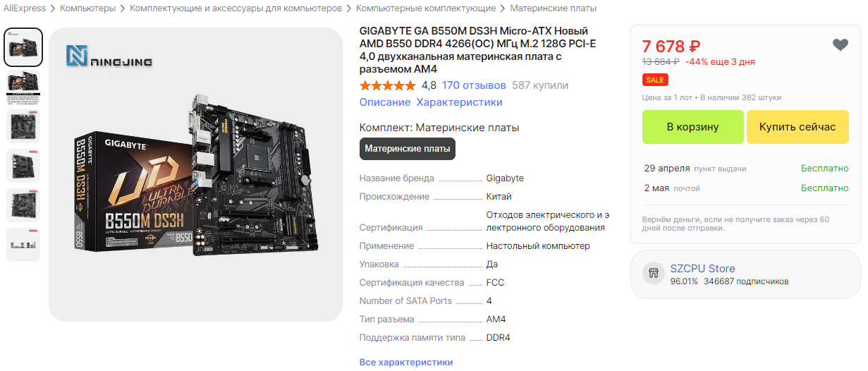868x371 pixels.
Task: Click the red SALE badge
Action: coord(654,80)
